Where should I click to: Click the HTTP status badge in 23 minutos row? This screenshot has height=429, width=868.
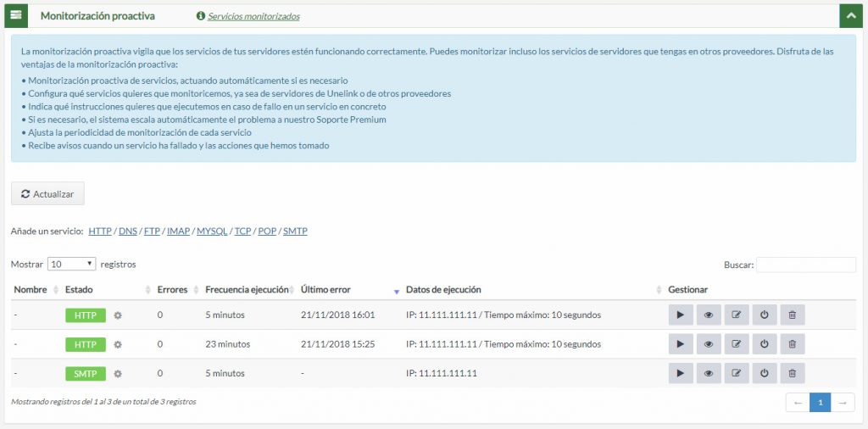(x=86, y=344)
